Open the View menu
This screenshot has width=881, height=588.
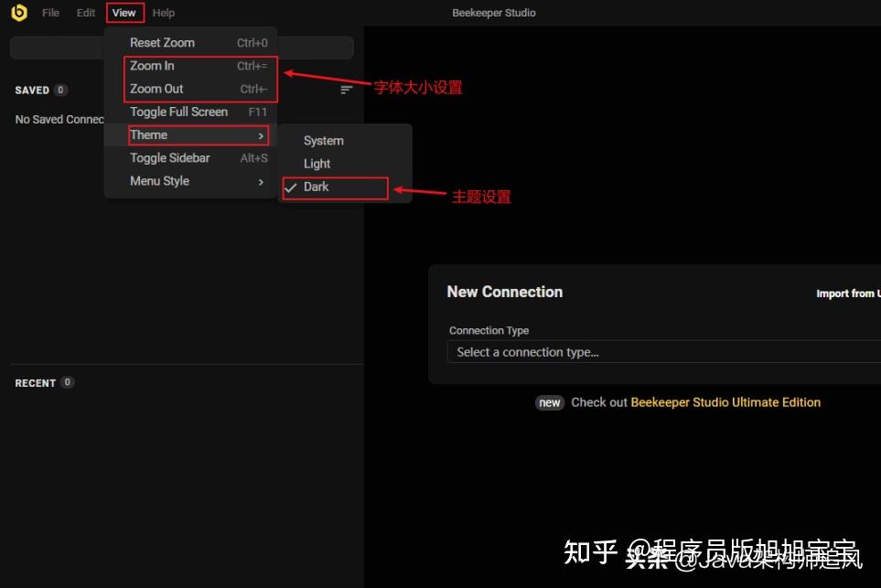pos(124,13)
